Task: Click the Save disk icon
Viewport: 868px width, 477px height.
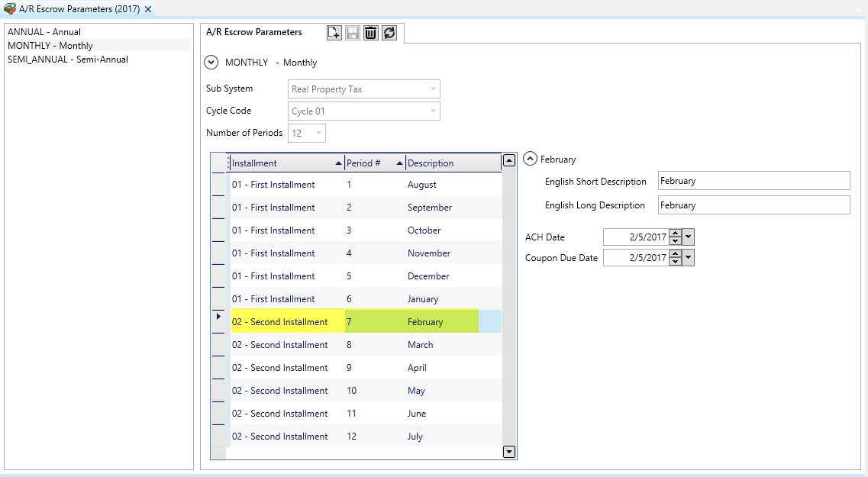Action: click(x=352, y=33)
